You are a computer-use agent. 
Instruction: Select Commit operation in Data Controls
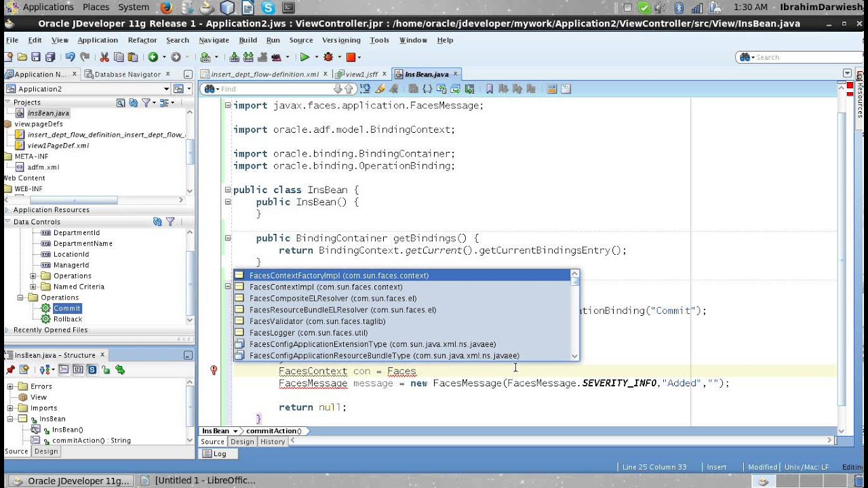pyautogui.click(x=67, y=308)
